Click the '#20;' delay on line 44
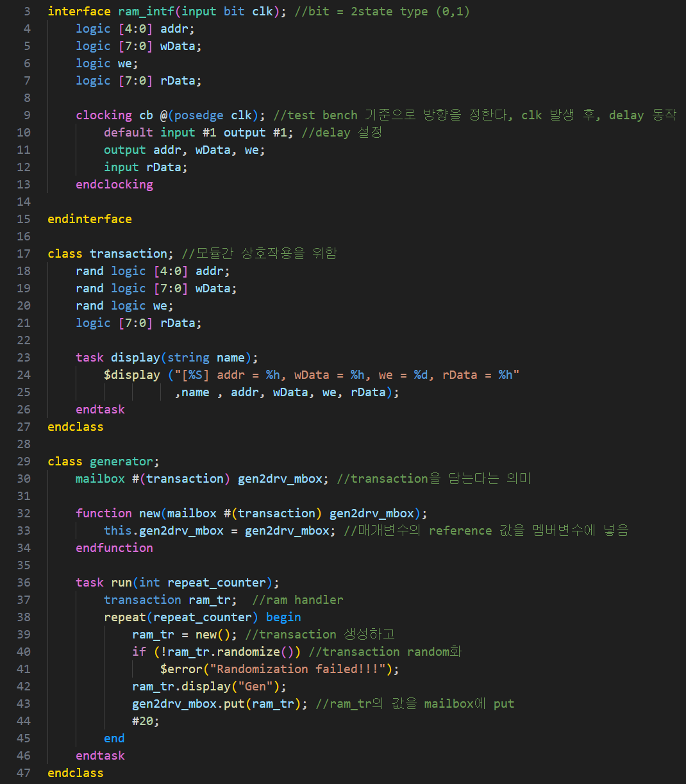 pyautogui.click(x=146, y=721)
